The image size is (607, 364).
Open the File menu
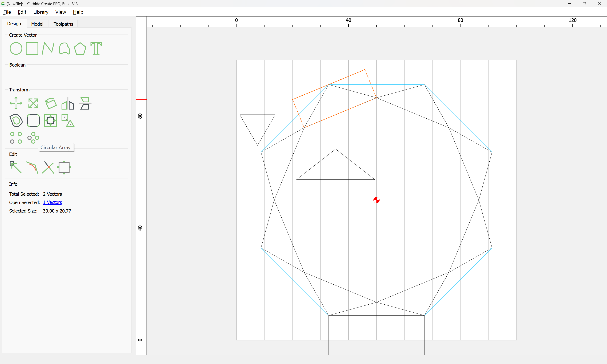click(7, 12)
